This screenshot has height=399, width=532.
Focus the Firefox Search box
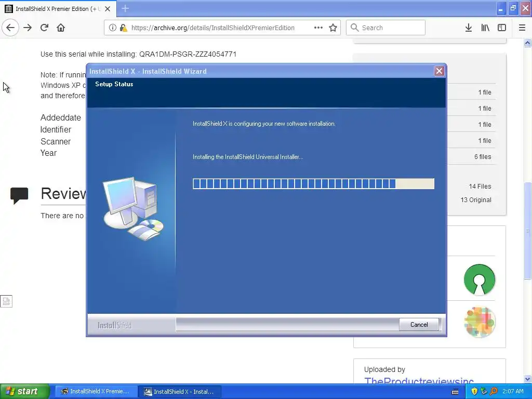385,28
